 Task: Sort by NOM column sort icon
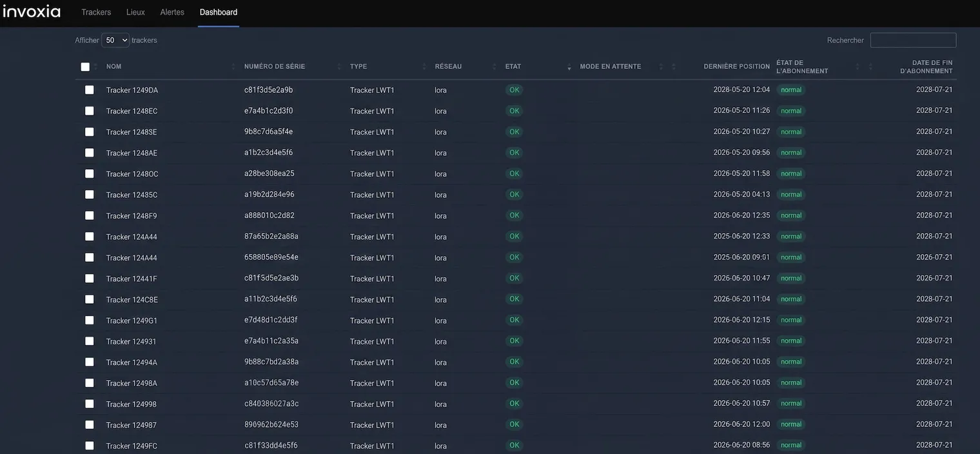(233, 66)
